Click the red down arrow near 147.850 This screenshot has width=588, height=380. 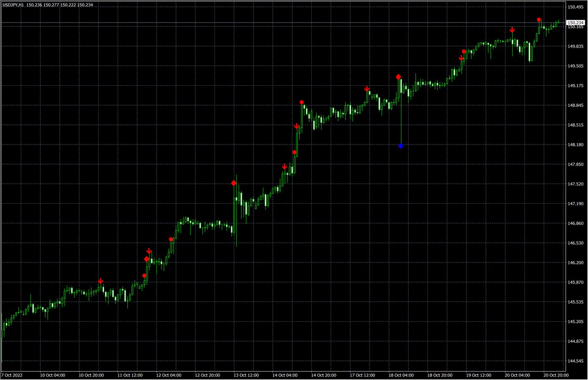click(284, 167)
